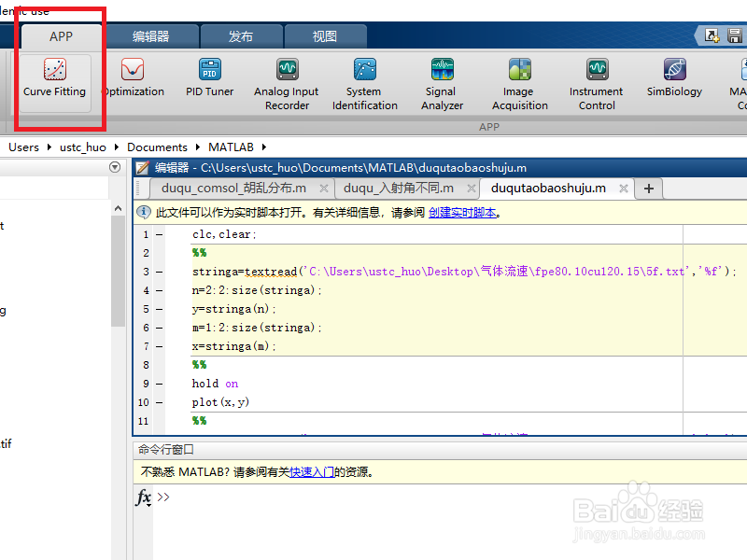Open the 创建实时脚本 link
The height and width of the screenshot is (560, 747).
[462, 213]
